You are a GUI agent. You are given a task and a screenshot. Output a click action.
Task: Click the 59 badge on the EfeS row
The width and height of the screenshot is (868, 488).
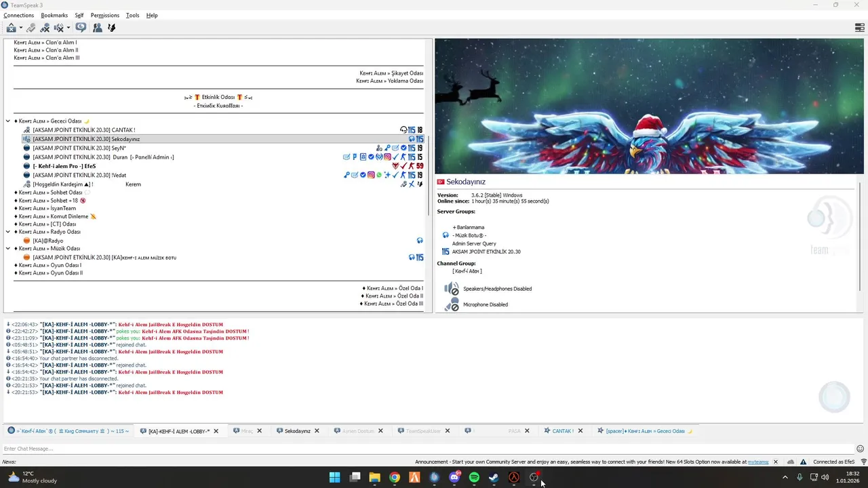point(420,166)
